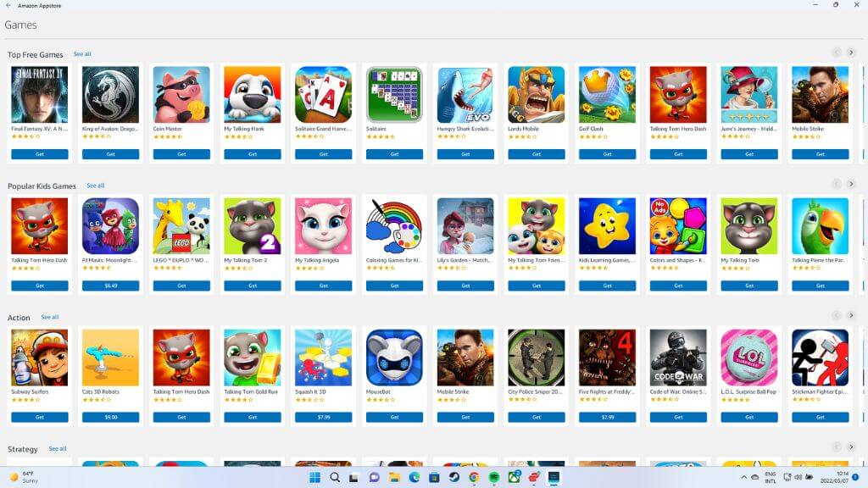Image resolution: width=868 pixels, height=488 pixels.
Task: Show next Popular Kids Games page
Action: pyautogui.click(x=851, y=184)
